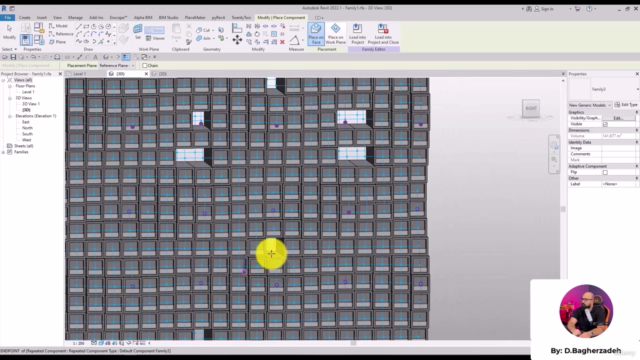Viewport: 640px width, 360px height.
Task: Collapse the Views (all) tree node
Action: [x=4, y=80]
